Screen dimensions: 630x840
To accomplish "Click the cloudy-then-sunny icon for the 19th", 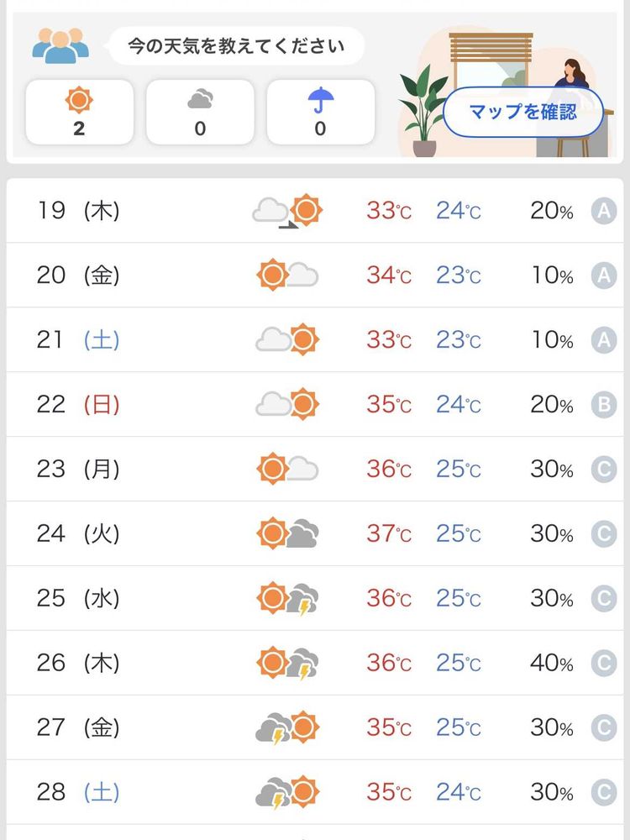I will click(287, 211).
